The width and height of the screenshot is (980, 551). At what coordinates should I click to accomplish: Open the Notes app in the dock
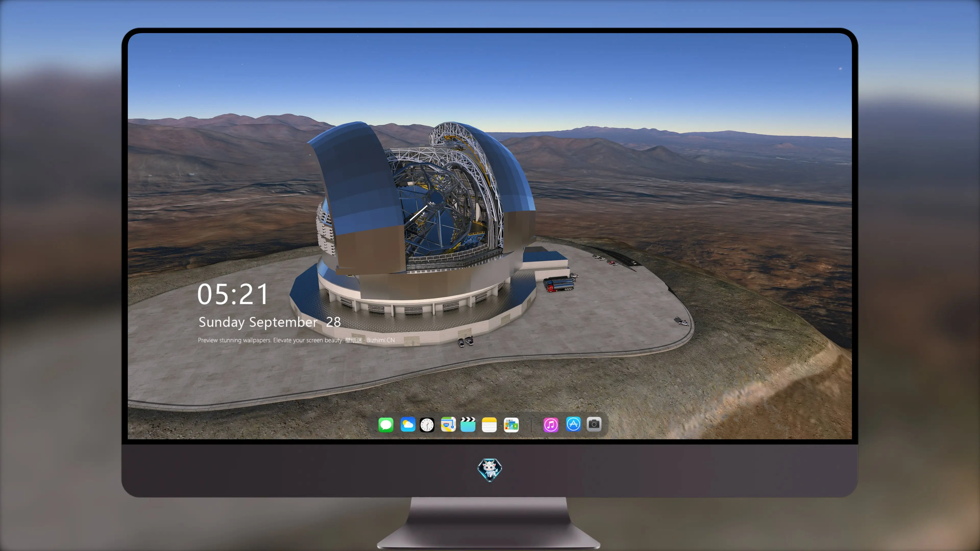(x=489, y=425)
